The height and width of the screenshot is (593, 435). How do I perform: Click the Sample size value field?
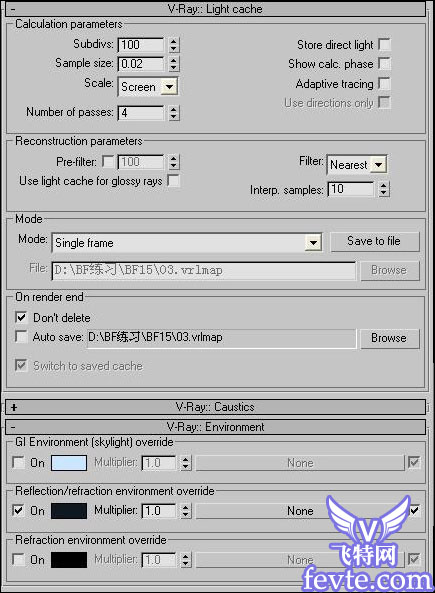tap(141, 64)
